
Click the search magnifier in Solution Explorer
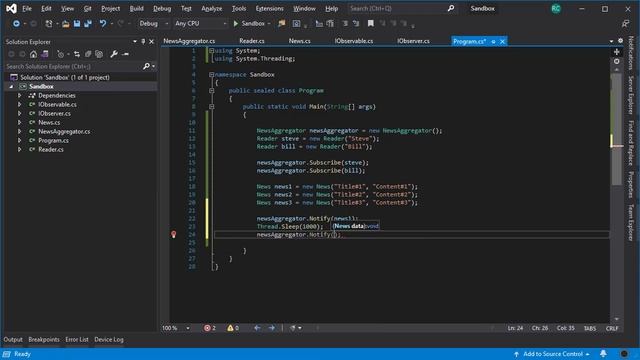[x=147, y=66]
